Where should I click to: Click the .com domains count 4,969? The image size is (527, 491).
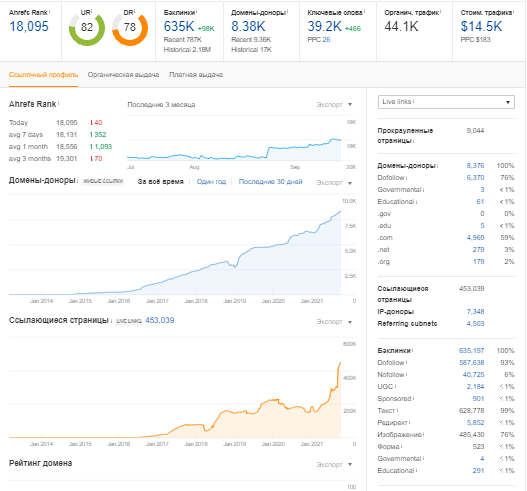475,238
